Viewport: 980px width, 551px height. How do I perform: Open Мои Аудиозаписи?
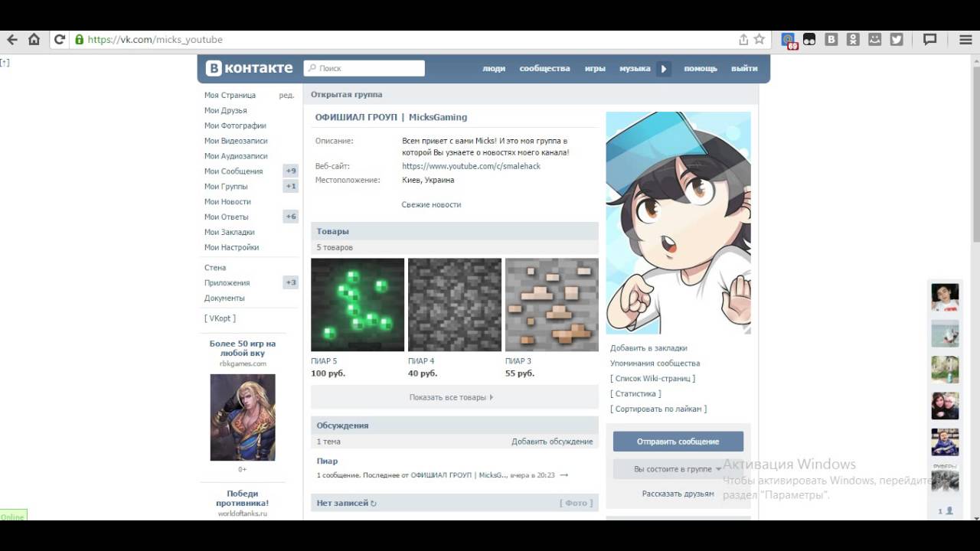click(x=236, y=156)
